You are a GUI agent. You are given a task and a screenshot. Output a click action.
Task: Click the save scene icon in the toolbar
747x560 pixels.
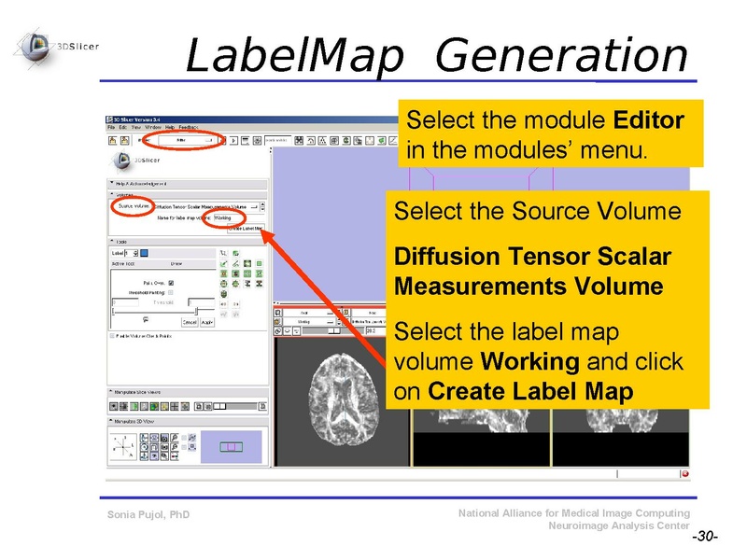click(121, 139)
